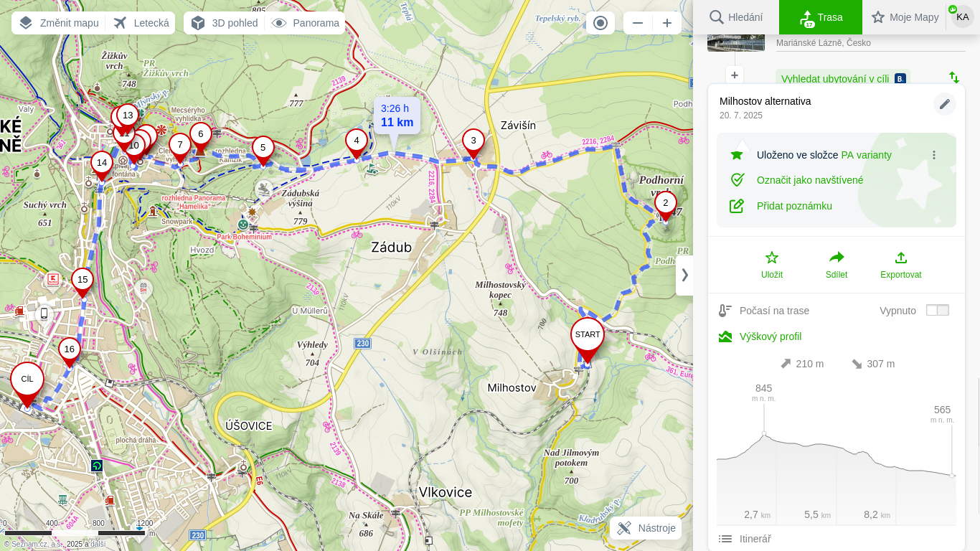
Task: Switch to the Hledání tab
Action: [x=736, y=17]
